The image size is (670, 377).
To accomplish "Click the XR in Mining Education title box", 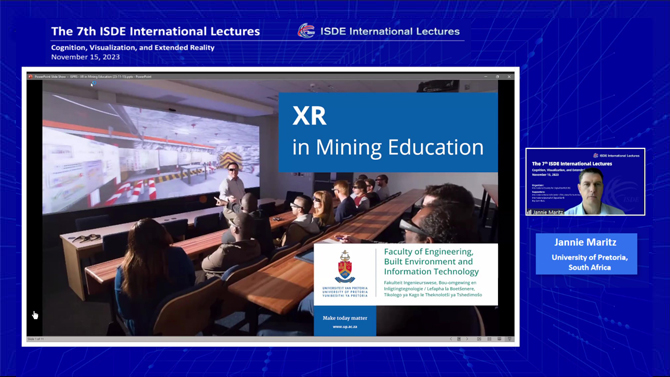I will (x=388, y=132).
